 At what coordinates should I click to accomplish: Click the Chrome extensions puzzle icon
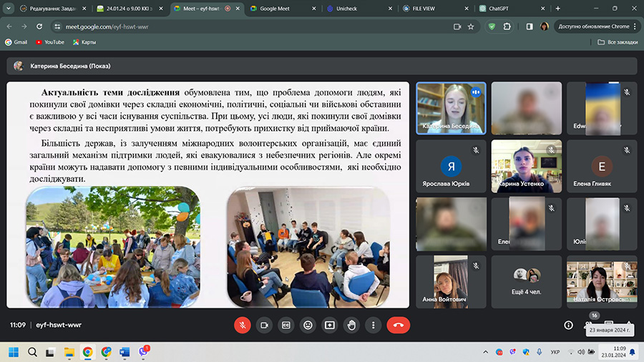[507, 26]
